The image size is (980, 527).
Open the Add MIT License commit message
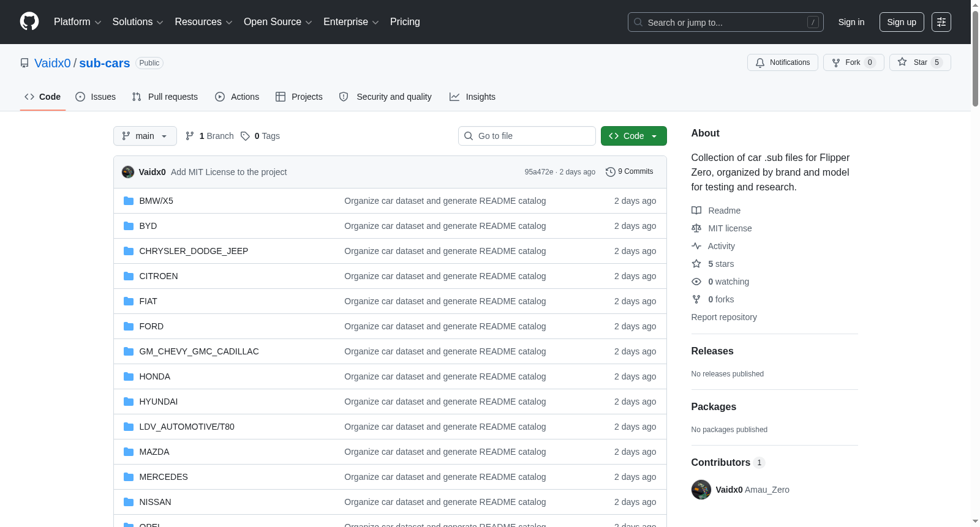tap(229, 172)
